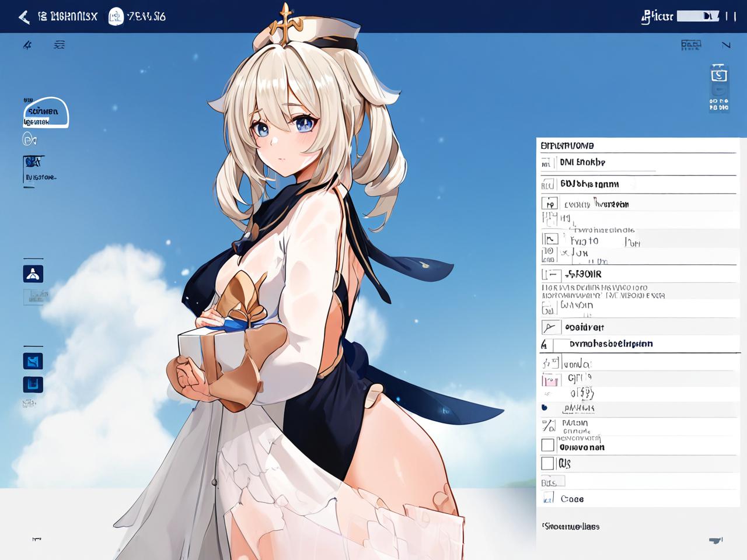Image resolution: width=747 pixels, height=560 pixels.
Task: Select the bold underlined row above the music-note icon
Action: coord(637,344)
